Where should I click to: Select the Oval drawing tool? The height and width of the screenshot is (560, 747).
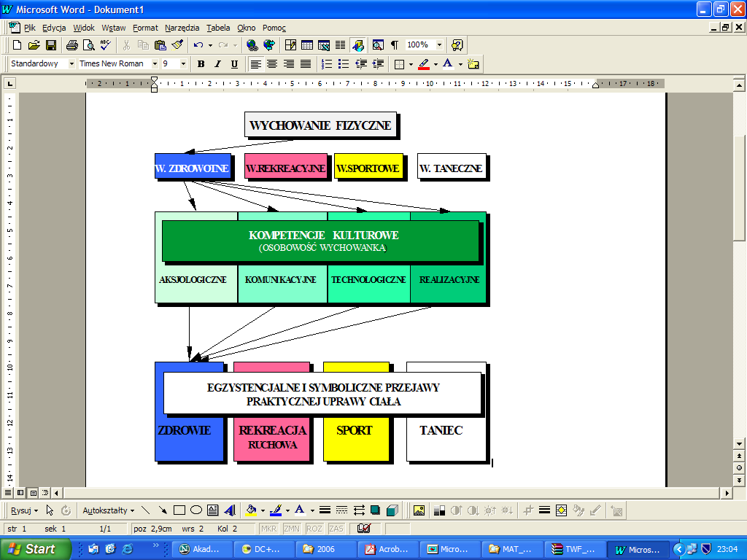click(196, 510)
